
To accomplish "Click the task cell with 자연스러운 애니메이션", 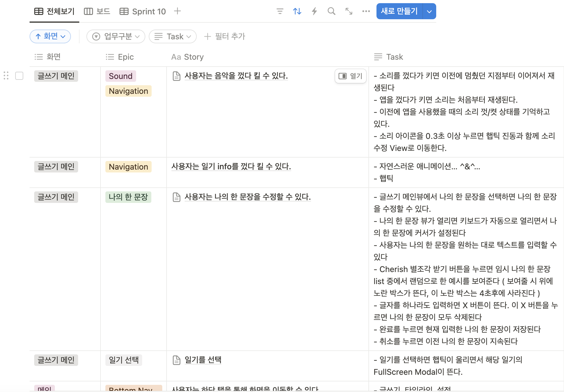I will pos(466,172).
